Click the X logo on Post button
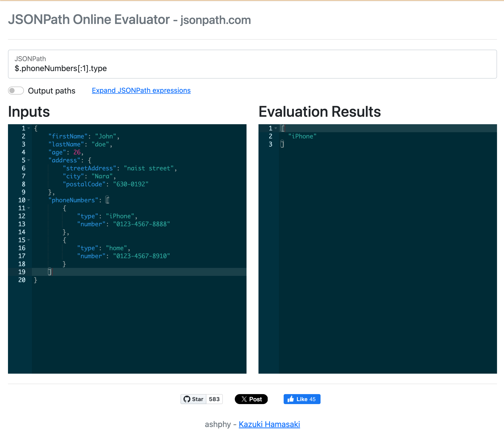This screenshot has height=439, width=504. tap(244, 399)
